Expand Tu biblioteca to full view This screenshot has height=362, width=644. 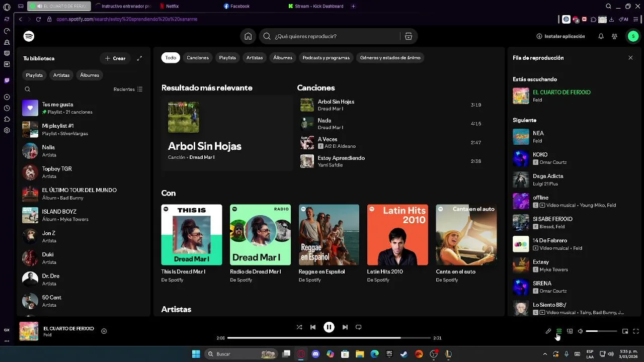coord(139,58)
